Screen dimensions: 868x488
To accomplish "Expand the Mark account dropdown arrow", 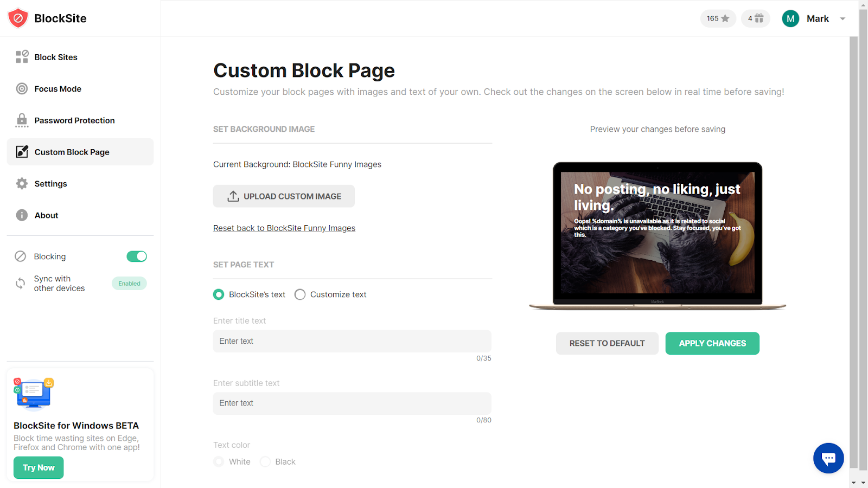I will [x=843, y=18].
